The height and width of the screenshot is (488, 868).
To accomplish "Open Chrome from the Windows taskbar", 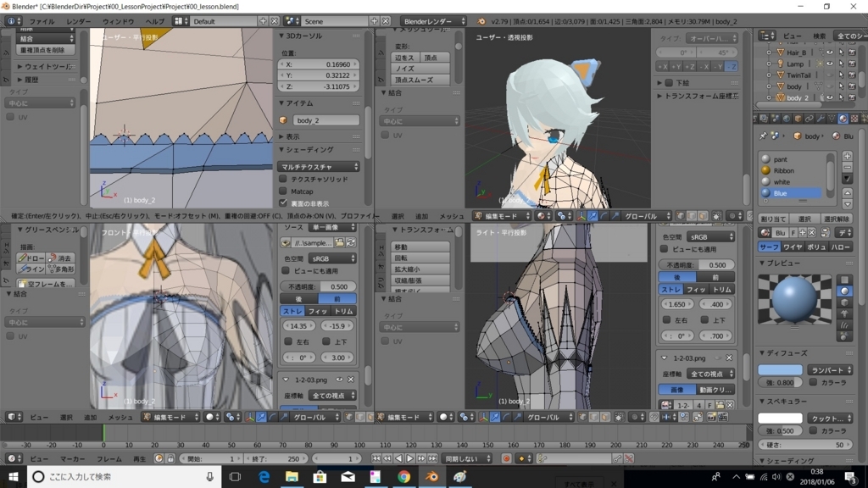I will 403,476.
